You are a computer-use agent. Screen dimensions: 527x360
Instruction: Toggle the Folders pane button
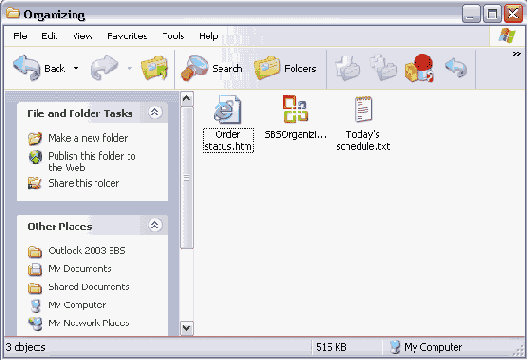pos(285,68)
